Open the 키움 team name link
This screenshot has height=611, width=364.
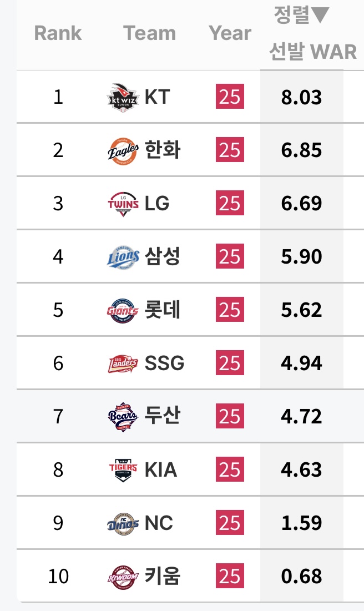point(162,577)
